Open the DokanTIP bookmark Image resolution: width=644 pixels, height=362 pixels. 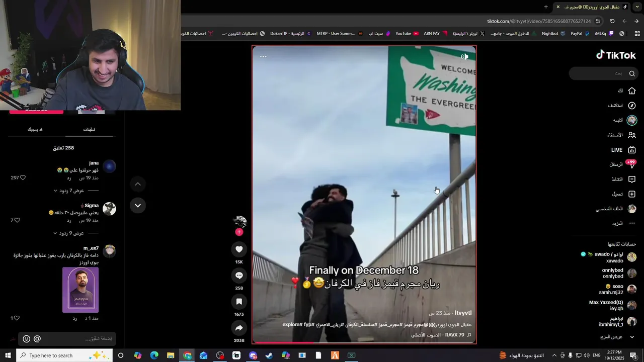pos(291,34)
